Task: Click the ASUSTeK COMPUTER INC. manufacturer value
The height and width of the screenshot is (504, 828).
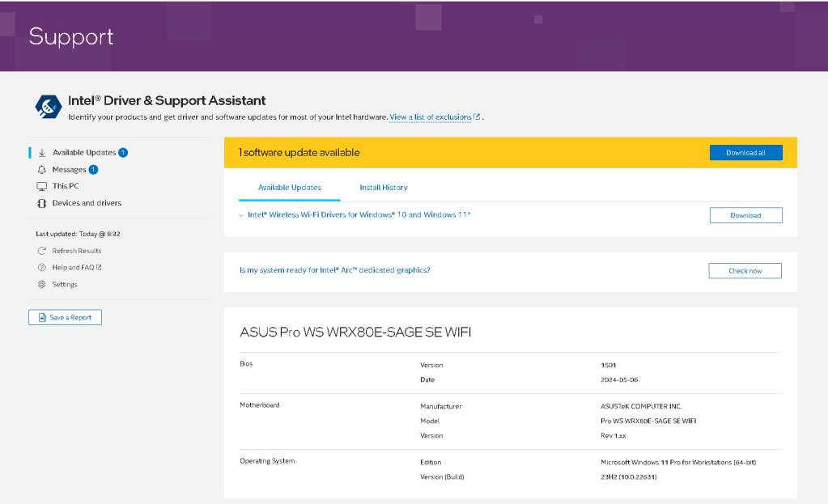Action: click(x=641, y=406)
